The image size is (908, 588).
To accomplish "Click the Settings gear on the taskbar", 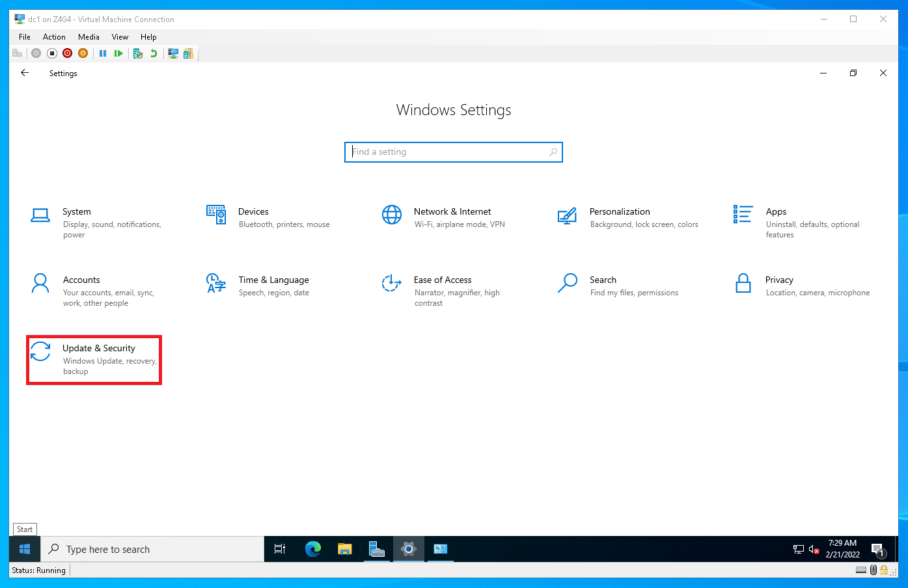I will click(409, 550).
